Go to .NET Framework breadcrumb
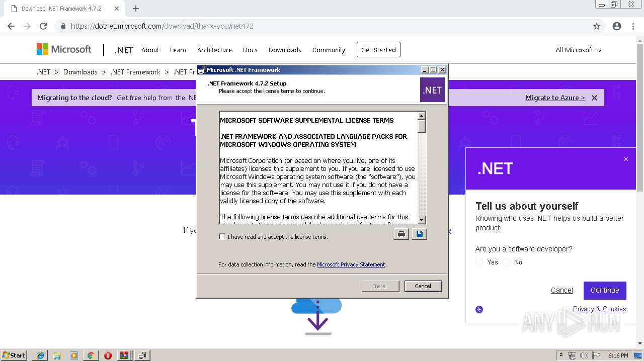Viewport: 644px width, 362px height. click(x=135, y=72)
